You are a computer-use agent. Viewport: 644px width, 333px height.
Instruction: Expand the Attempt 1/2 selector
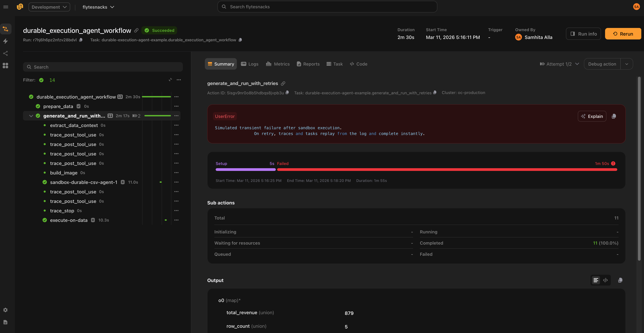(x=559, y=64)
